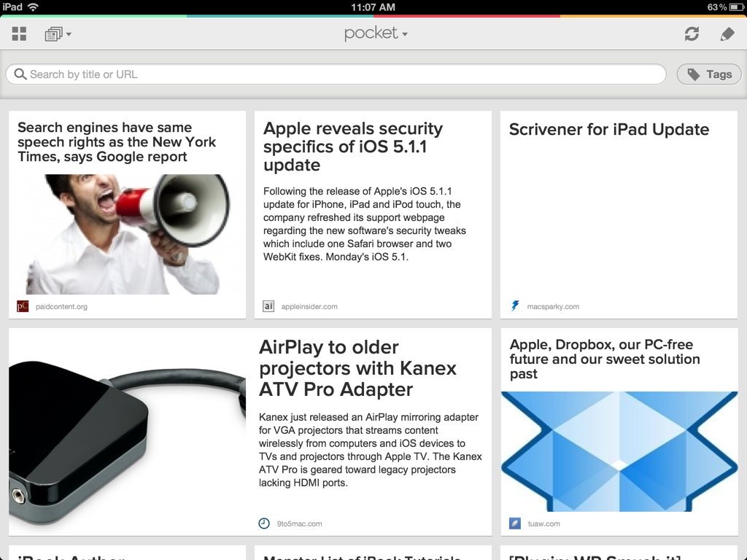Tap the macsparky.com lightning icon
The width and height of the screenshot is (747, 560).
pos(515,306)
